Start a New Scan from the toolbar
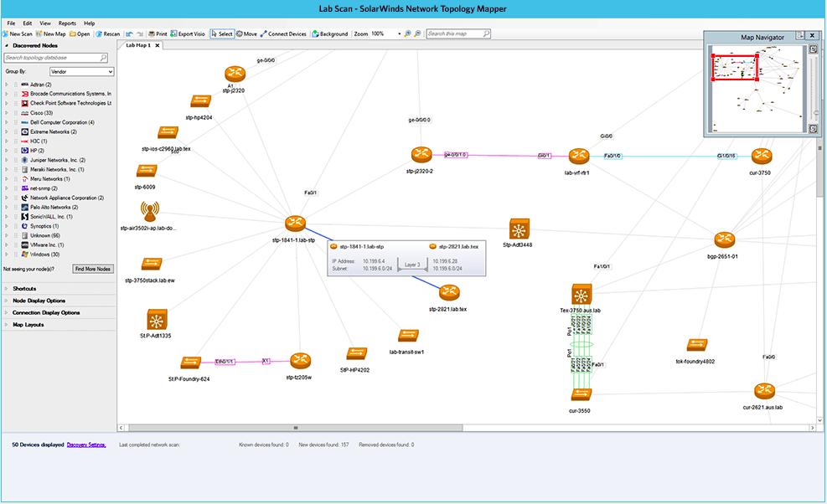Screen dimensions: 827x504 18,33
